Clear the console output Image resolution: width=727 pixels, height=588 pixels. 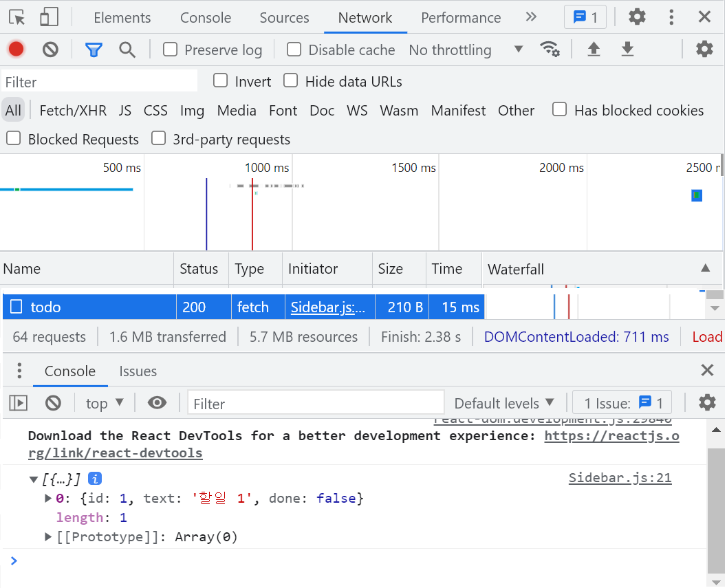point(54,402)
